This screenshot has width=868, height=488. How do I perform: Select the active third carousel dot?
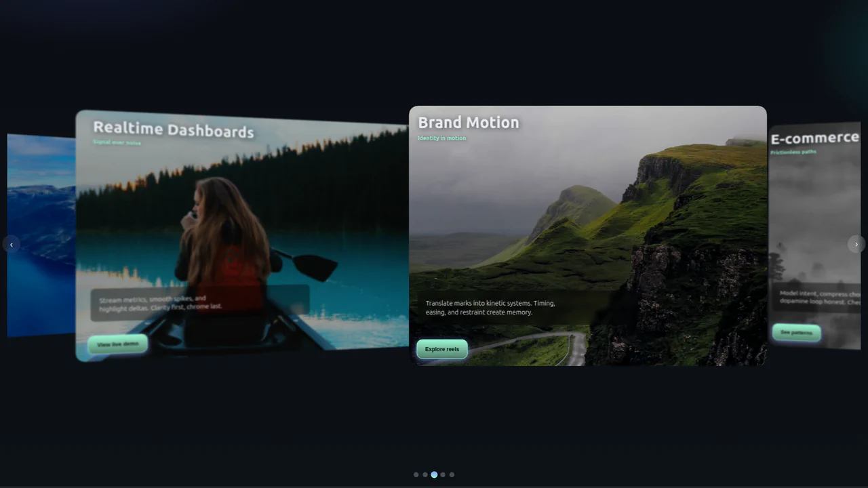pyautogui.click(x=434, y=474)
